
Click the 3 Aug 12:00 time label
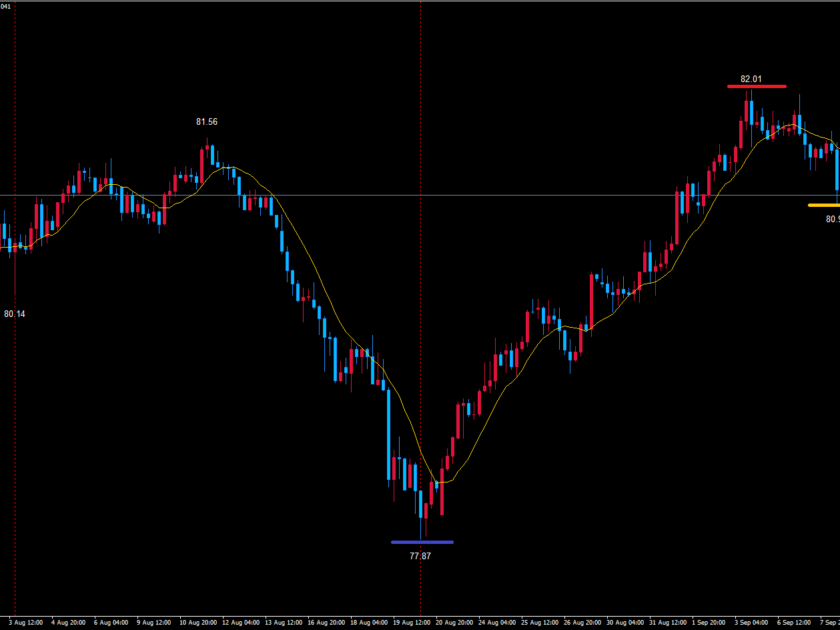[25, 621]
